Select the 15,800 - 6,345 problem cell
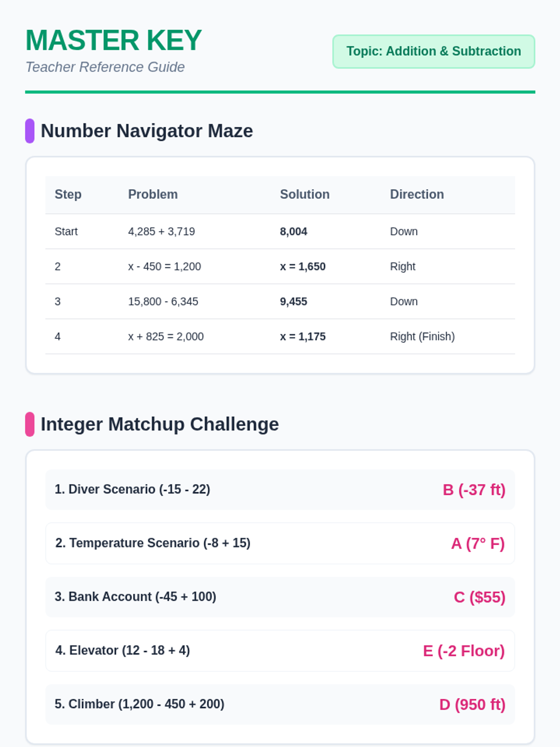This screenshot has width=560, height=747. click(x=163, y=302)
